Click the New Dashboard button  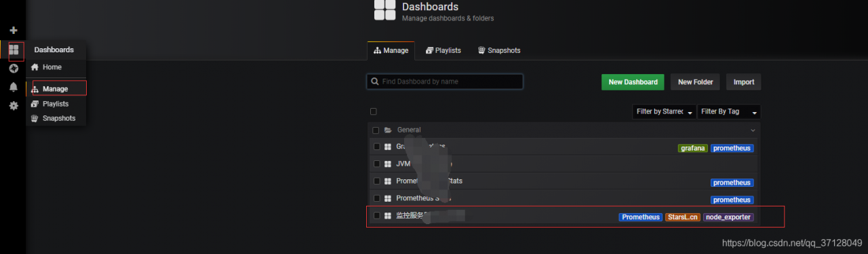[x=633, y=82]
